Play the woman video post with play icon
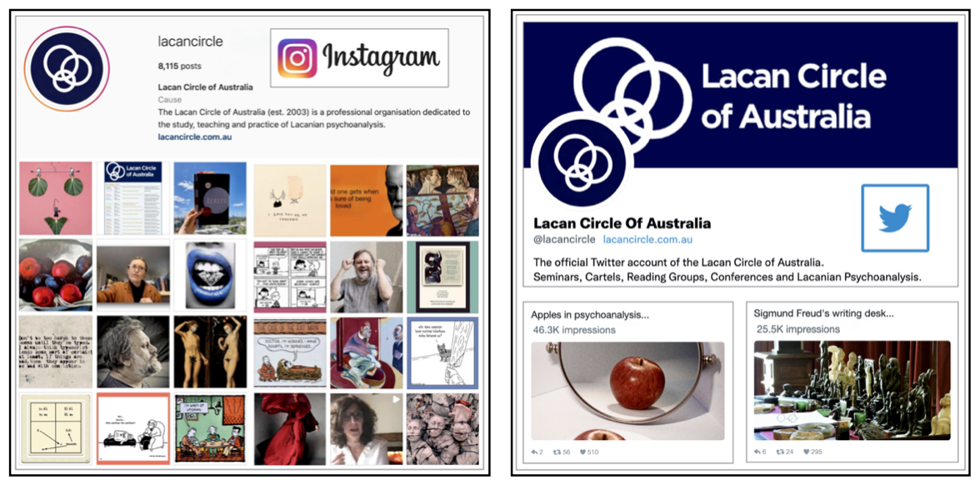Screen dimensions: 980x485 coord(367,428)
